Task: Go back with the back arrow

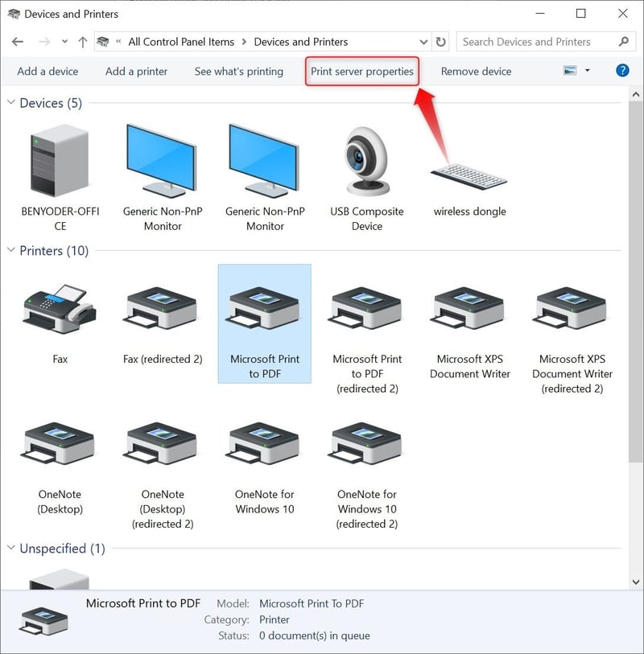Action: pyautogui.click(x=18, y=42)
